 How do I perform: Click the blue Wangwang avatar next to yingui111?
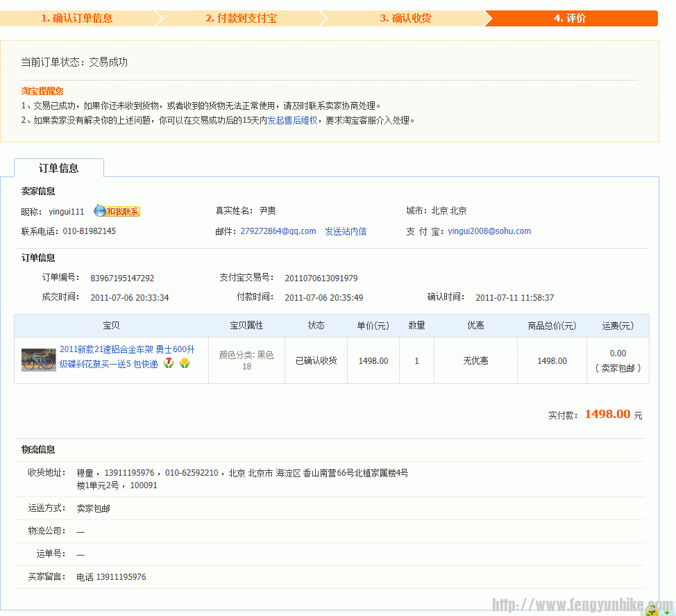pos(99,209)
